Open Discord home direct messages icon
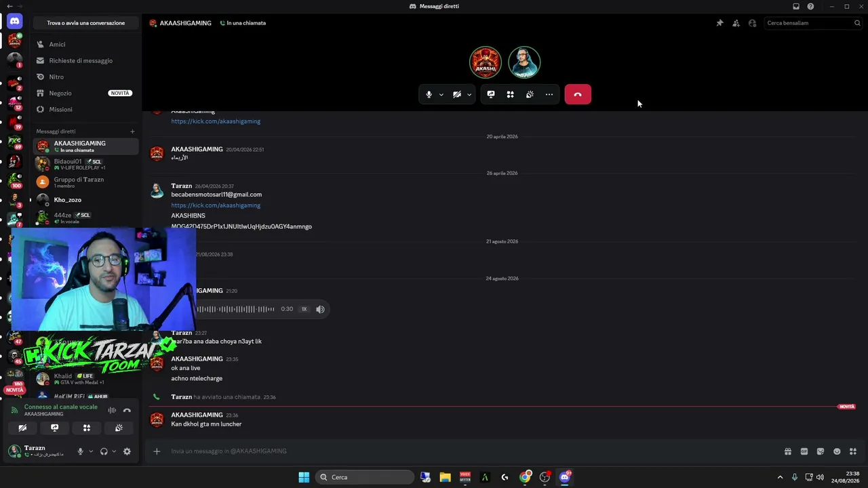Image resolution: width=868 pixels, height=488 pixels. 14,22
